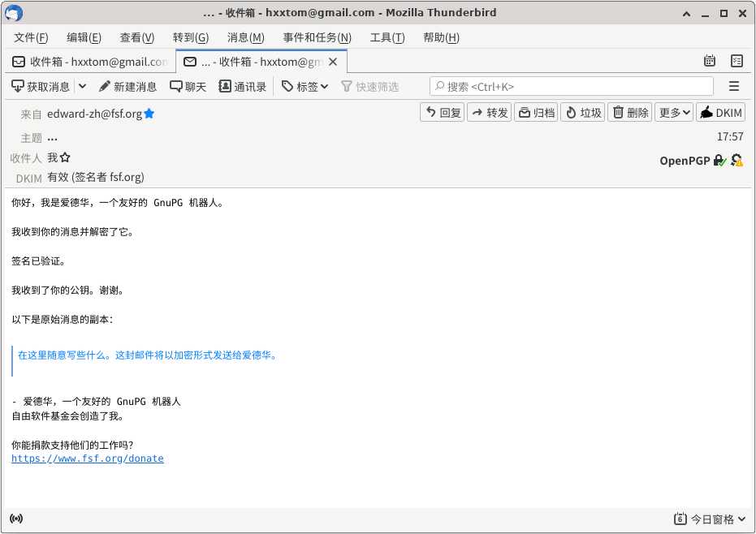This screenshot has height=534, width=756.
Task: Open the 编辑(E) menu
Action: 84,37
